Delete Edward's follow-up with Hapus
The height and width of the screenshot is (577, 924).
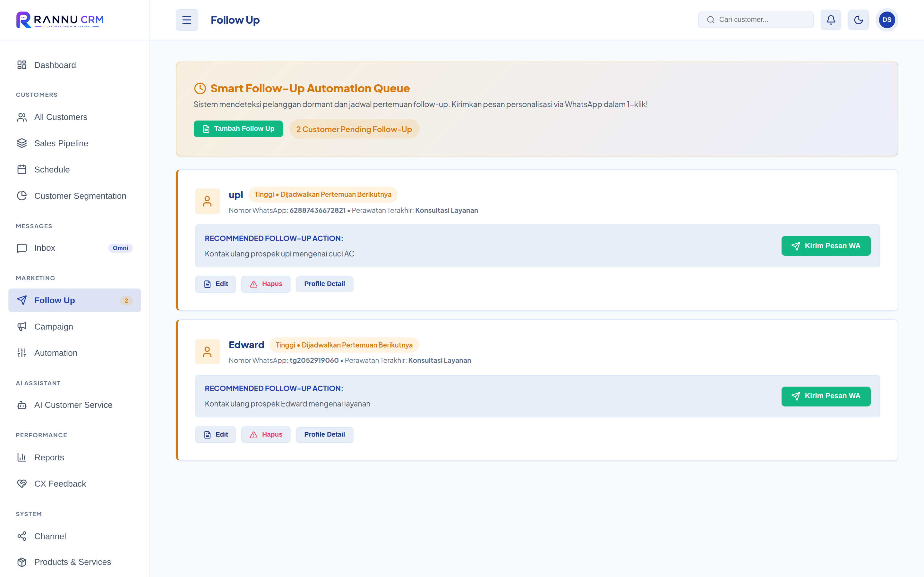(x=266, y=435)
